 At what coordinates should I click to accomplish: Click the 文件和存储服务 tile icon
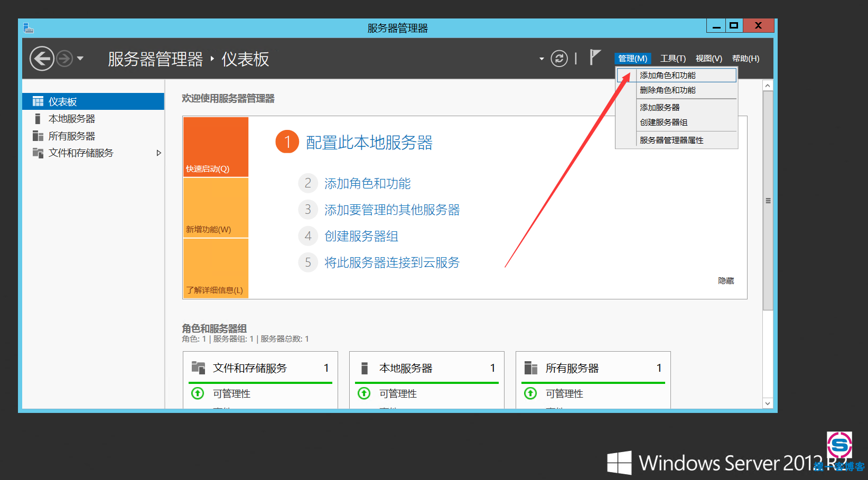click(198, 368)
